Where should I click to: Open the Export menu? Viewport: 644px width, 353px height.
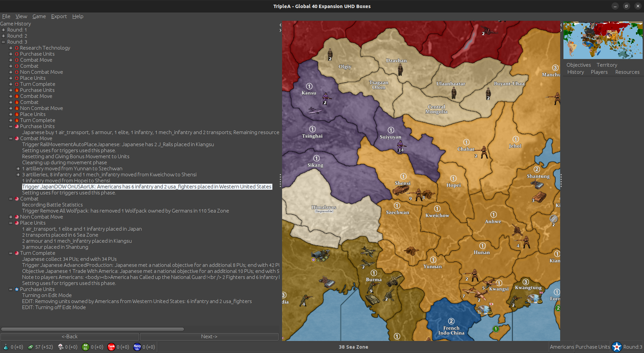coord(59,16)
